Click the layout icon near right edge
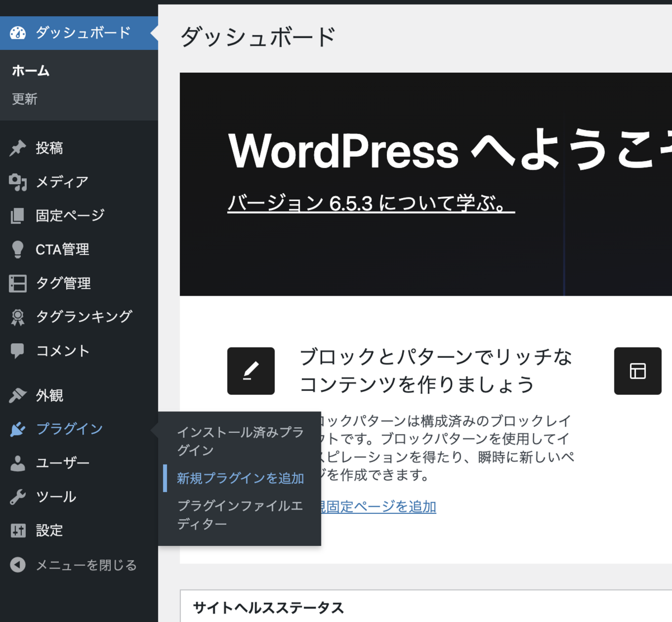672x622 pixels. coord(637,371)
